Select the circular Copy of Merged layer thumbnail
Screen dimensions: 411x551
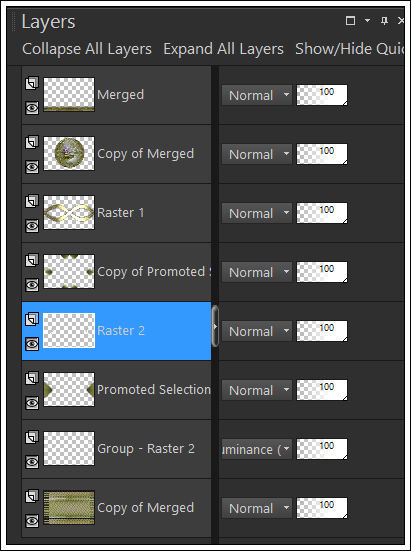tap(69, 153)
